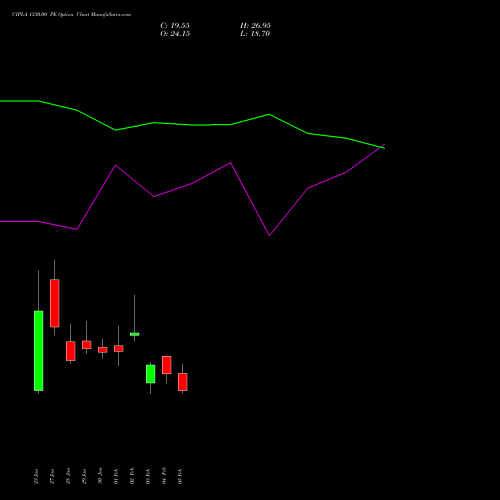
Task: Click the 05 Feb date label
Action: coord(180,476)
